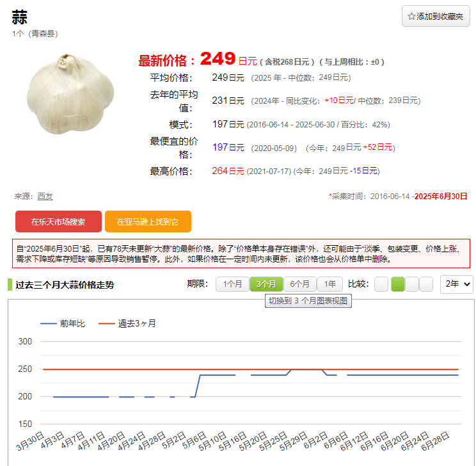Click the 过去三个月大蒜价格走势 chart heading
The image size is (476, 466).
click(65, 285)
